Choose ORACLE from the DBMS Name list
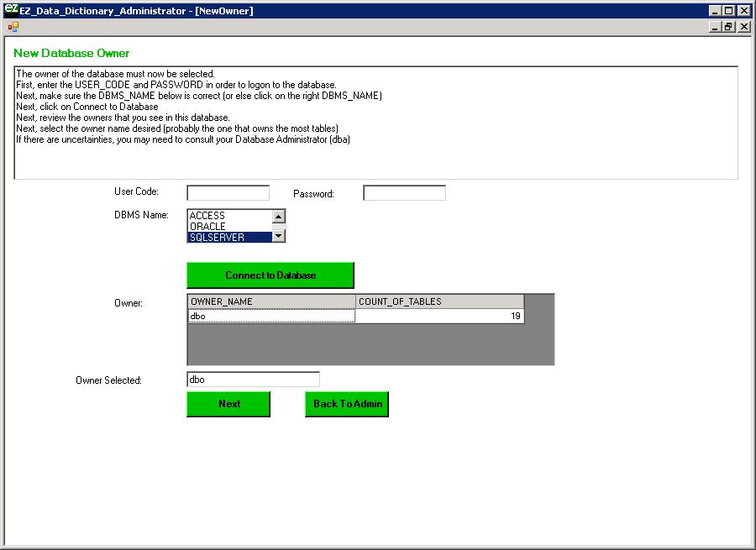Screen dimensions: 756x550 pos(228,227)
